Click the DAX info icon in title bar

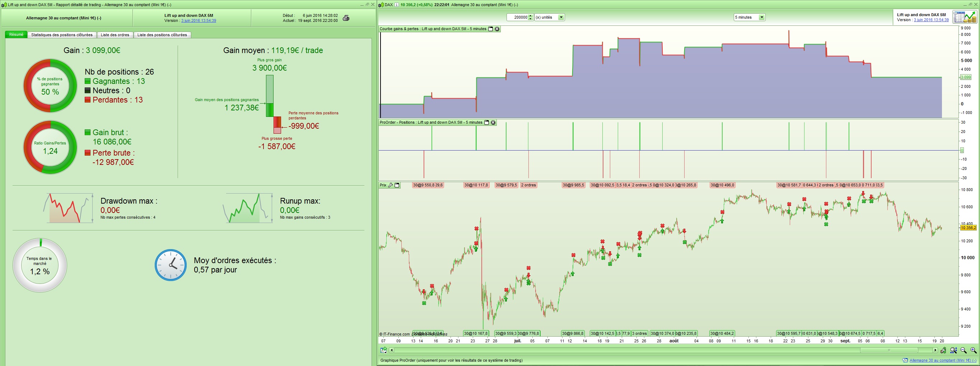[396, 5]
